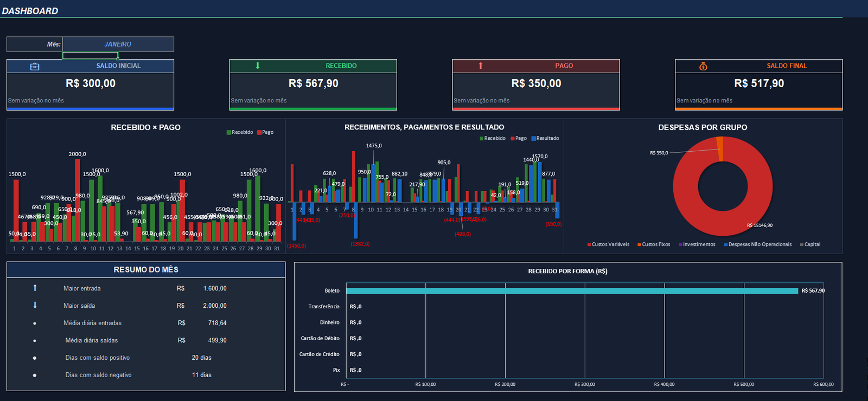868x401 pixels.
Task: Click the Pix category label
Action: point(336,370)
